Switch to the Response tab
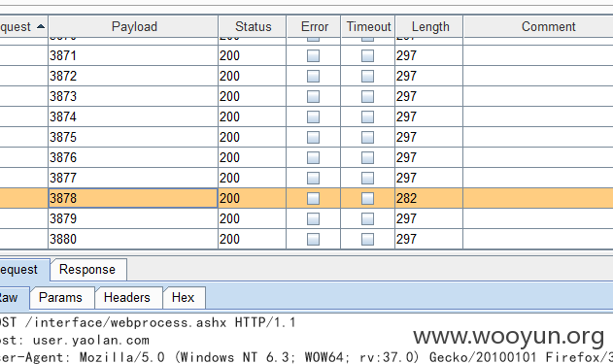 point(88,270)
